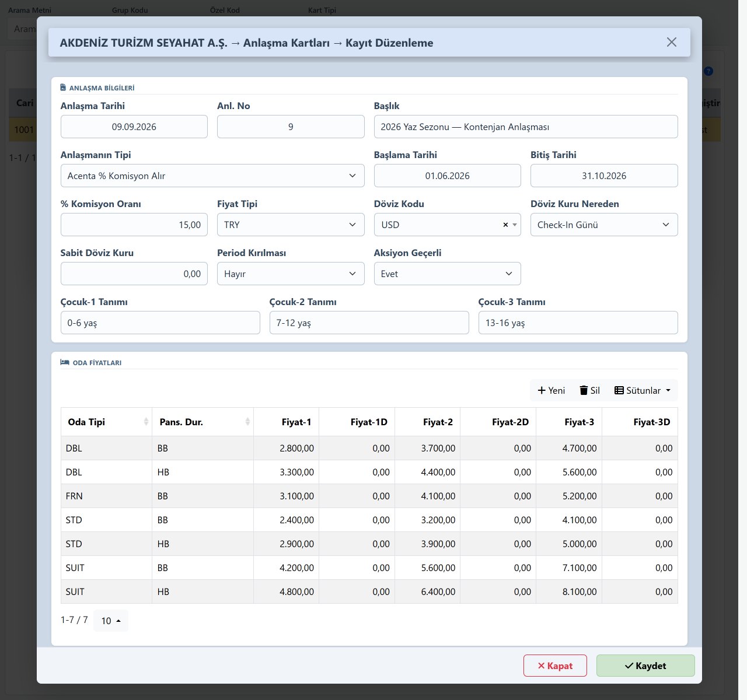Delete the selected row with Sil
The image size is (747, 700).
(x=589, y=390)
